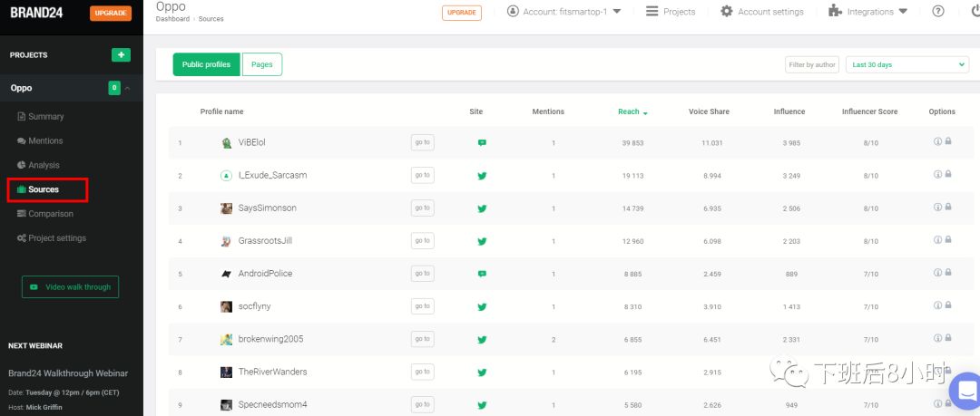Screen dimensions: 980x416
Task: Click profile name socflyny
Action: click(x=254, y=306)
